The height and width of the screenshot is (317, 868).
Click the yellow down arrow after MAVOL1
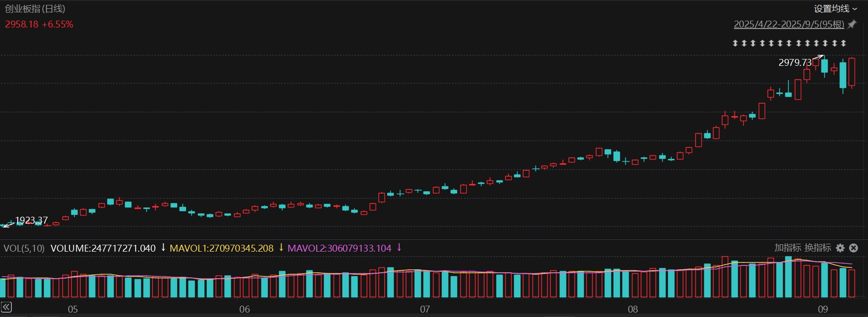(281, 247)
